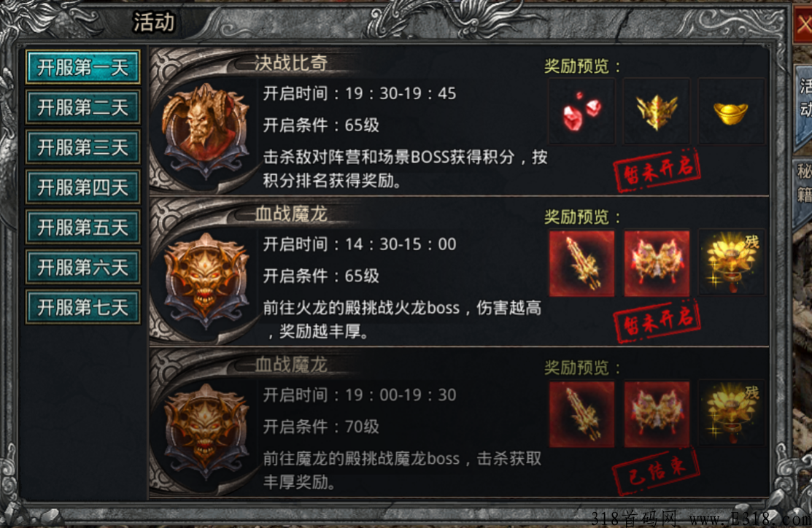Click the 已结束 stamp on last event
This screenshot has height=528, width=812.
[x=656, y=472]
